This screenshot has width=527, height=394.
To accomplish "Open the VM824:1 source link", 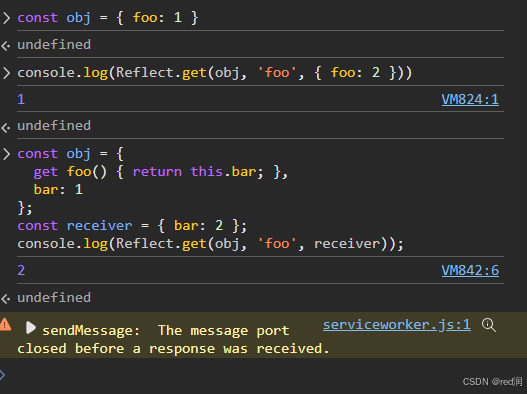I will pos(470,100).
